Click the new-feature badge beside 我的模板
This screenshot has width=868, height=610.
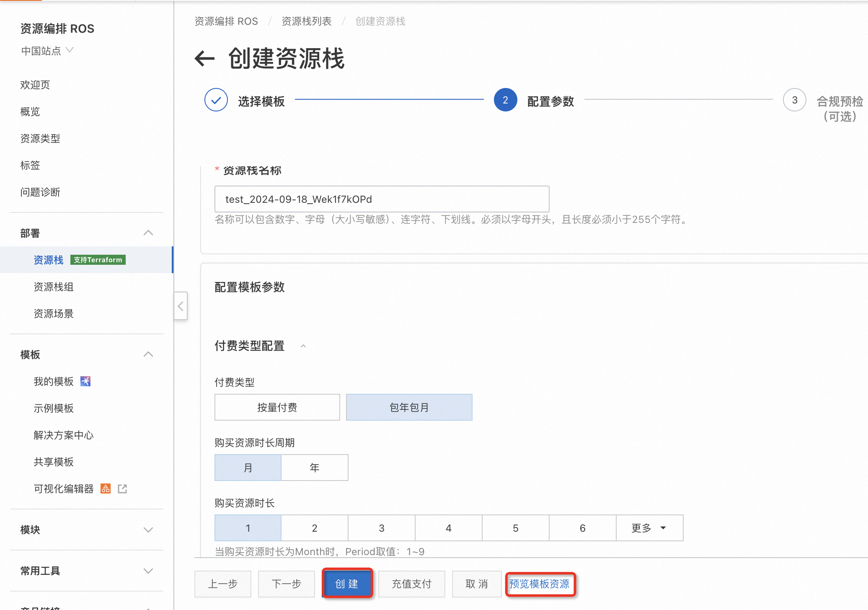85,381
